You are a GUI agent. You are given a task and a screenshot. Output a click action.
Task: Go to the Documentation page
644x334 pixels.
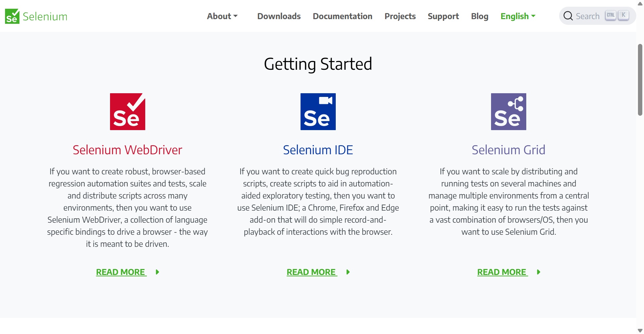[x=342, y=16]
